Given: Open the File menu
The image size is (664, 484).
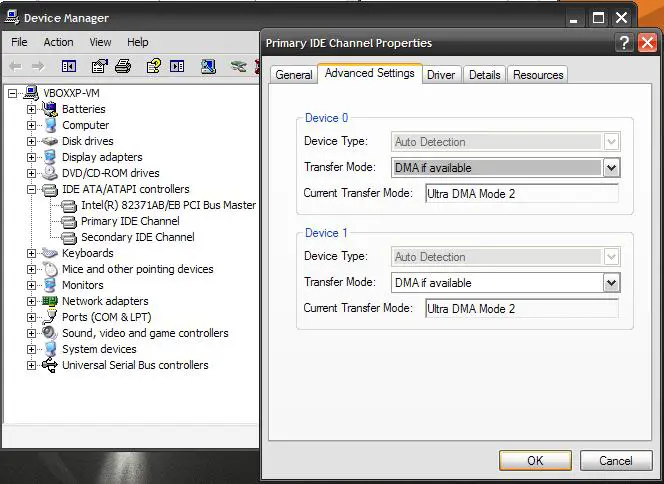Looking at the screenshot, I should [19, 42].
